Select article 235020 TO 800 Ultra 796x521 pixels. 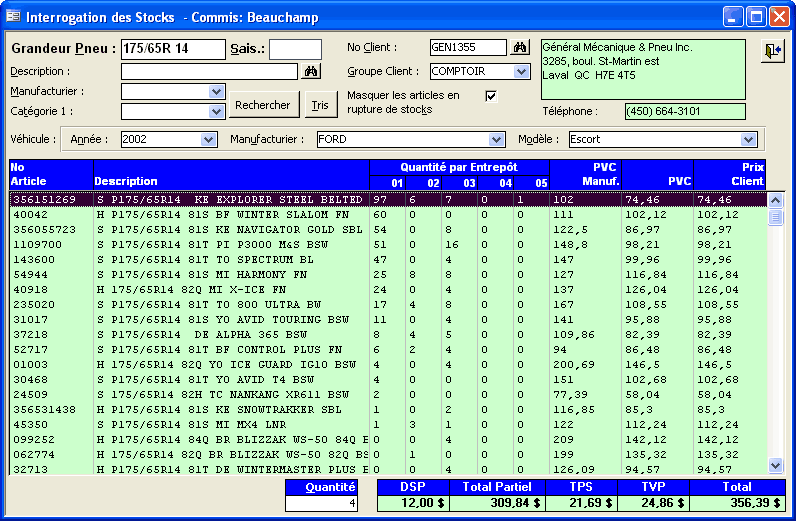tap(388, 305)
